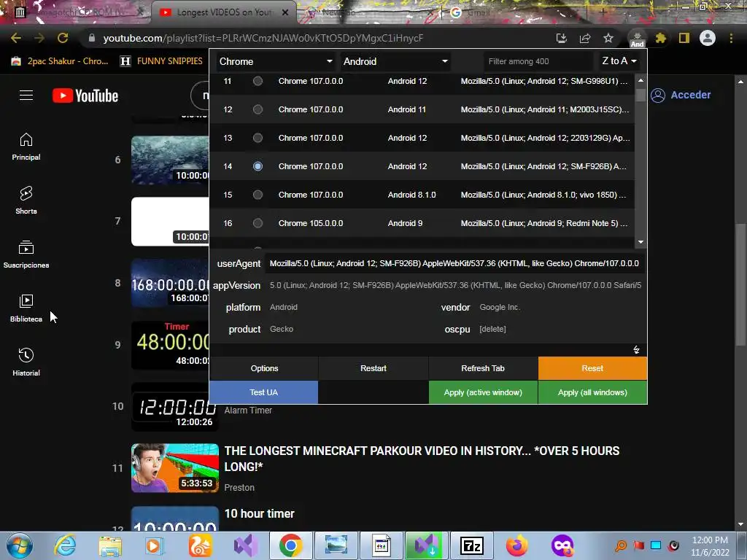Click the Filter among 400 field
This screenshot has width=747, height=560.
pos(538,61)
